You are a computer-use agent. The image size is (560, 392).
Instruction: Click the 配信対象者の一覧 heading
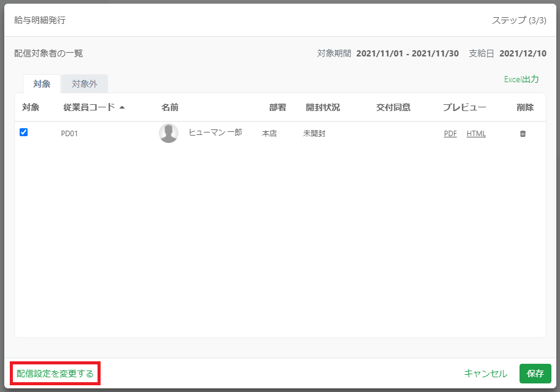48,53
